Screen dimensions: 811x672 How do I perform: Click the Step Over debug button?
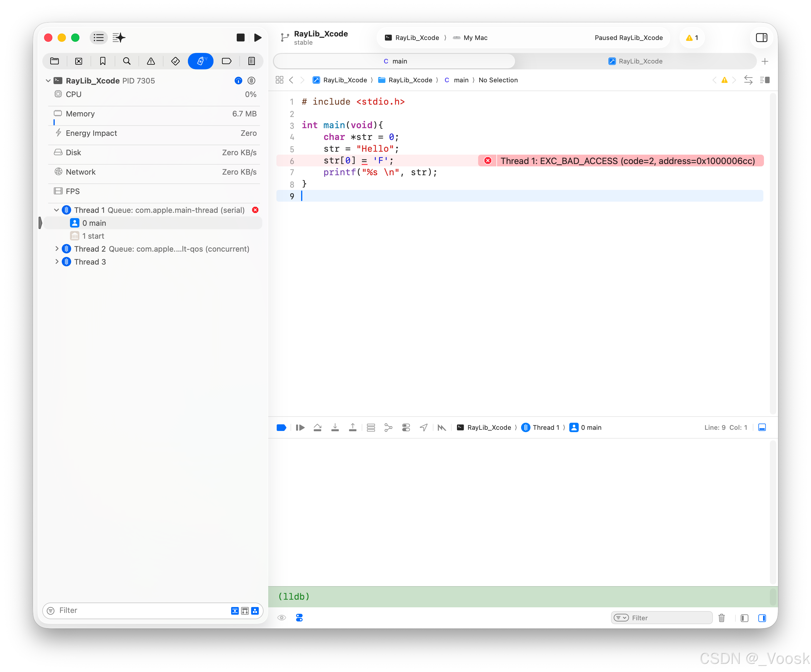click(x=318, y=427)
